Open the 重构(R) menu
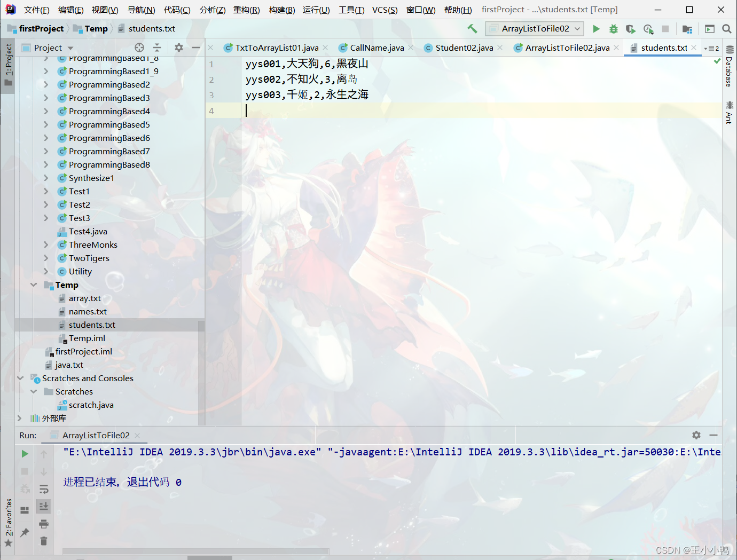This screenshot has width=737, height=560. point(247,10)
